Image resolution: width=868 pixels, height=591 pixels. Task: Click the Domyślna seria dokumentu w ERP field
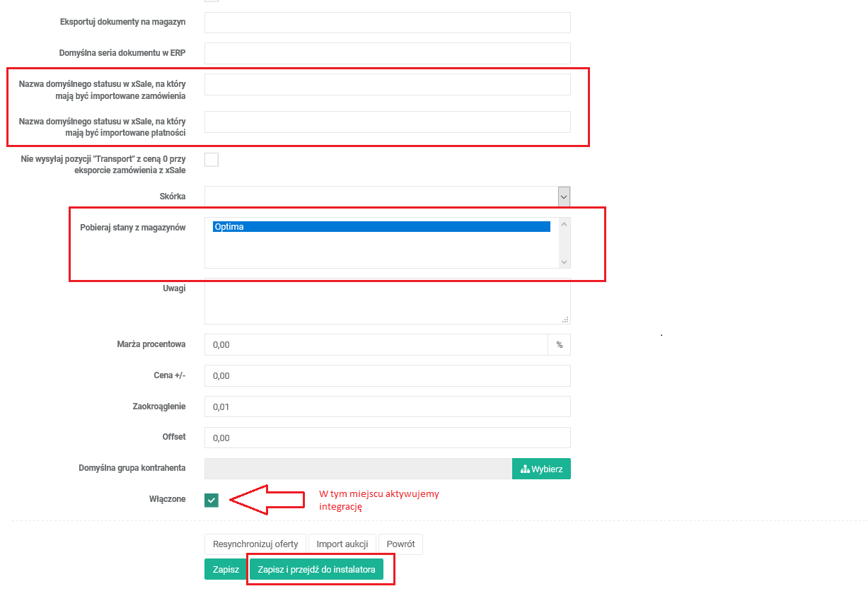(387, 53)
